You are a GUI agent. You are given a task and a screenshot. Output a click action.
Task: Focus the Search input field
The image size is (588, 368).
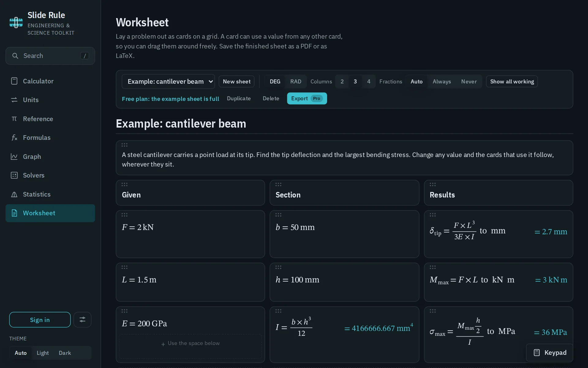[50, 56]
